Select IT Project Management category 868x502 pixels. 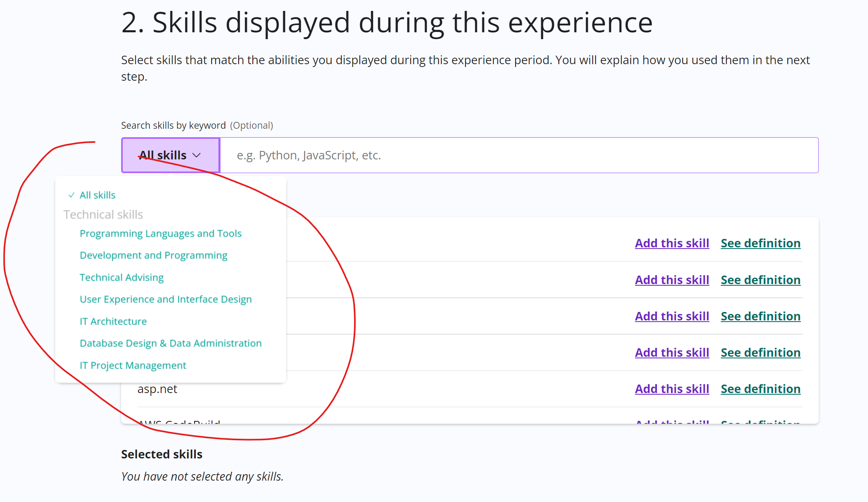click(x=133, y=365)
